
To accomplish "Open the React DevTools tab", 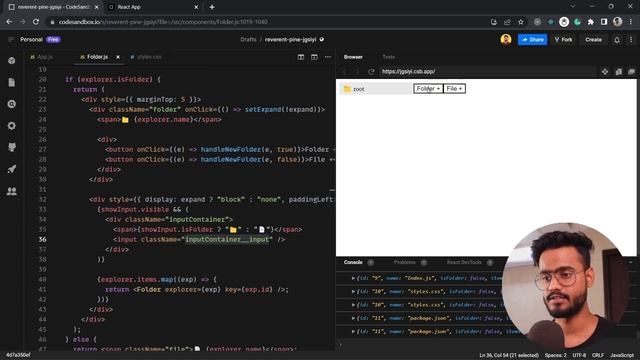I will pyautogui.click(x=464, y=262).
